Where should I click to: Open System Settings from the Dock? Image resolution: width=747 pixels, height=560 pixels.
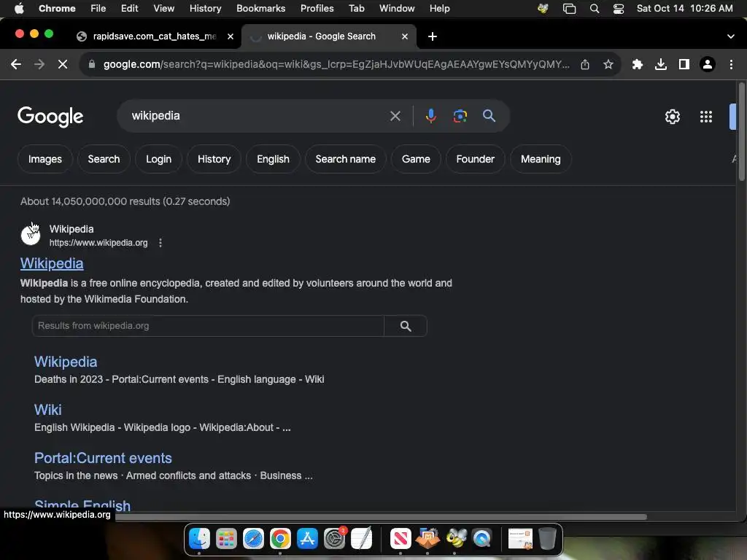click(334, 539)
